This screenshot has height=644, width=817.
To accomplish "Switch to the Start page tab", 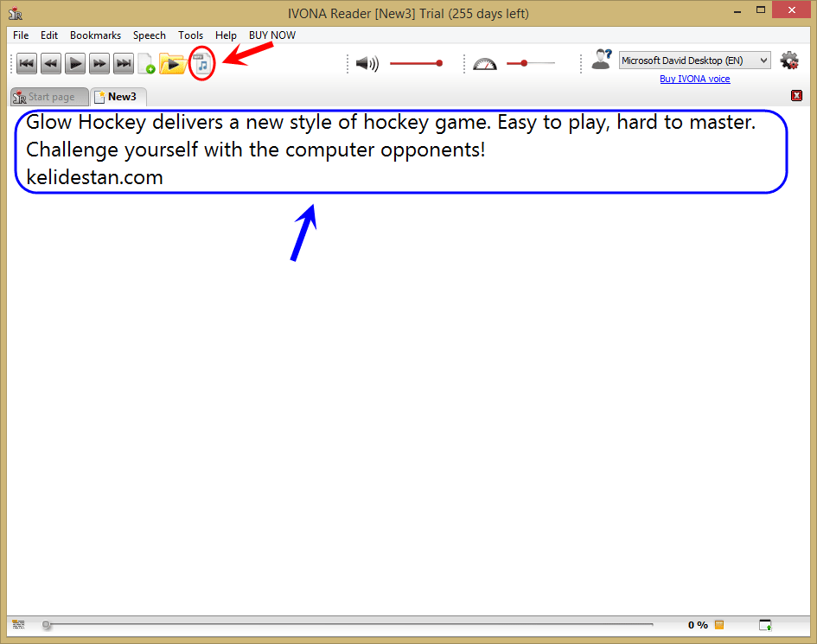I will click(x=49, y=97).
